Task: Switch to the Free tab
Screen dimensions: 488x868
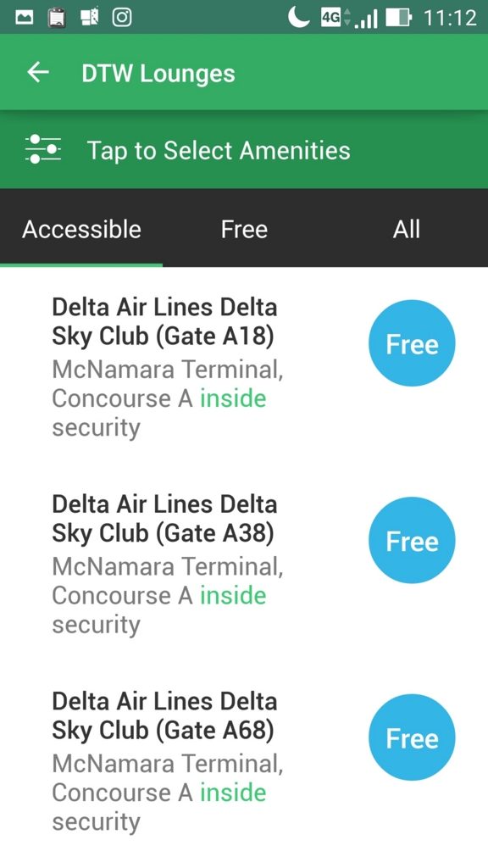Action: click(244, 229)
